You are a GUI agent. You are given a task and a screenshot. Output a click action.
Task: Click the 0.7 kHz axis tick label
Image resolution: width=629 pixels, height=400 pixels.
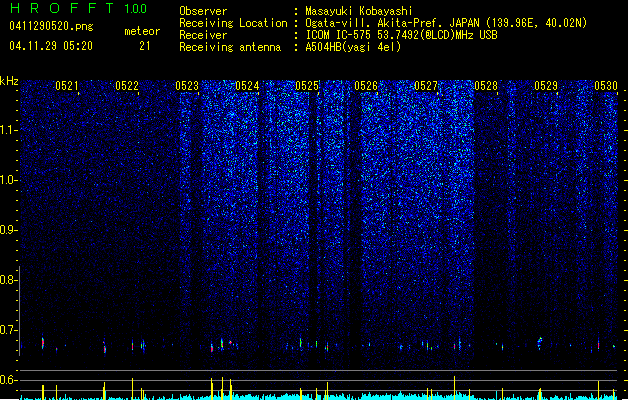(8, 330)
